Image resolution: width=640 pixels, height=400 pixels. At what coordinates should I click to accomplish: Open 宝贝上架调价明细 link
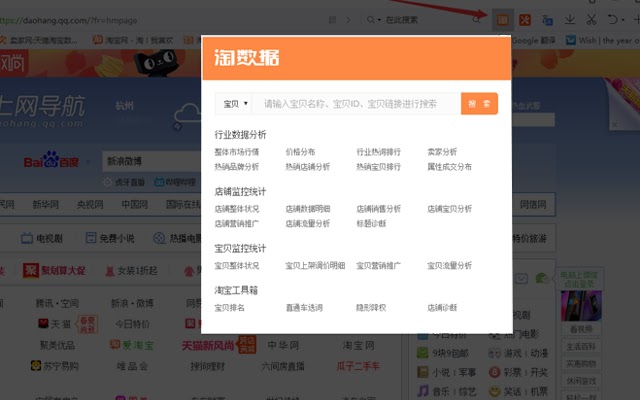[315, 265]
